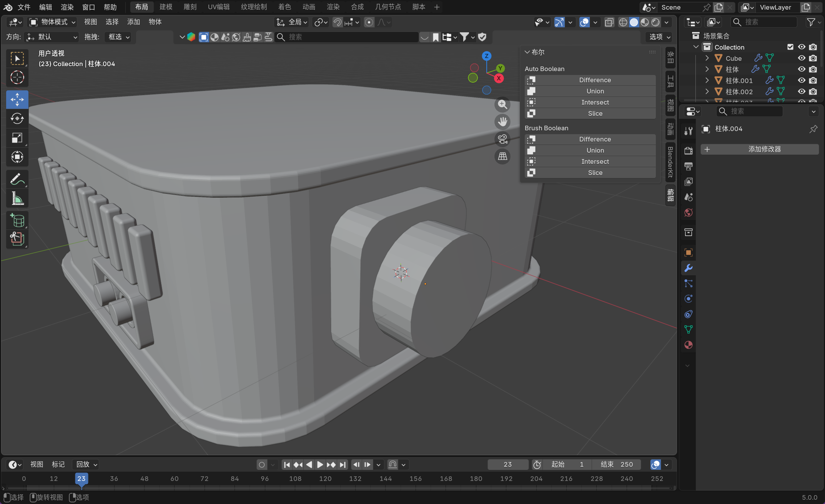The width and height of the screenshot is (825, 504).
Task: Click the Add Cube tool icon
Action: click(x=17, y=220)
